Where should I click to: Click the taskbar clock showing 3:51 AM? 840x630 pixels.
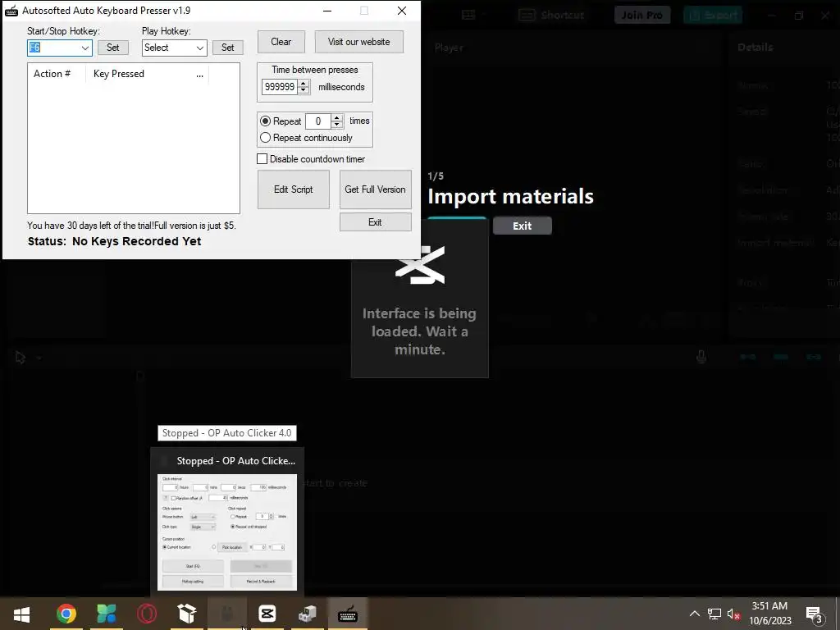coord(769,614)
